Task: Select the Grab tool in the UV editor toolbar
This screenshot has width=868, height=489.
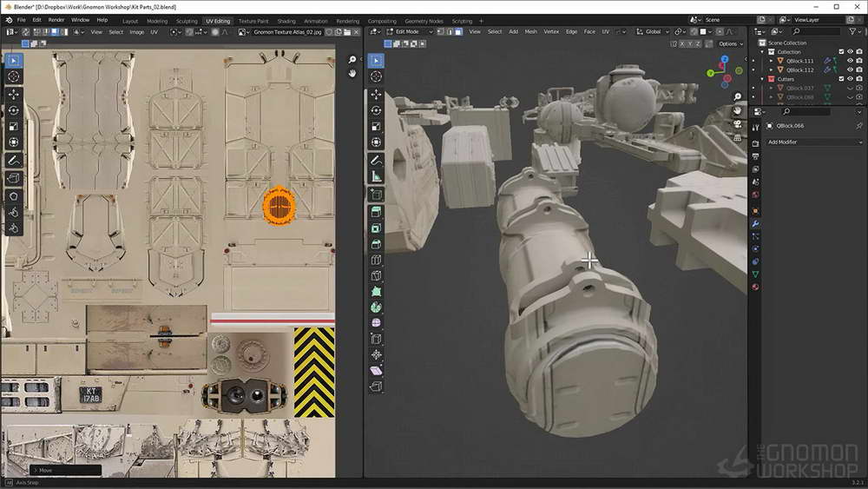Action: pyautogui.click(x=14, y=196)
